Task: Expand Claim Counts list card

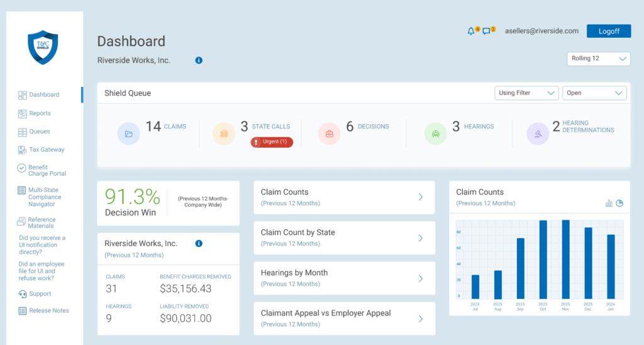Action: point(344,198)
